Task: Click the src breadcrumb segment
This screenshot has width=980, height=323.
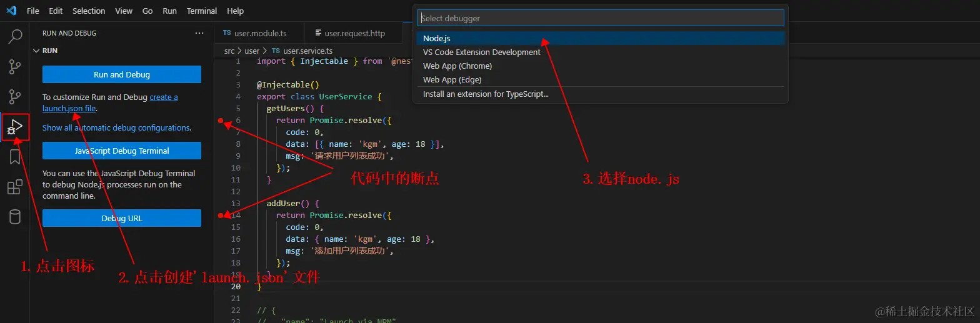Action: (x=229, y=51)
